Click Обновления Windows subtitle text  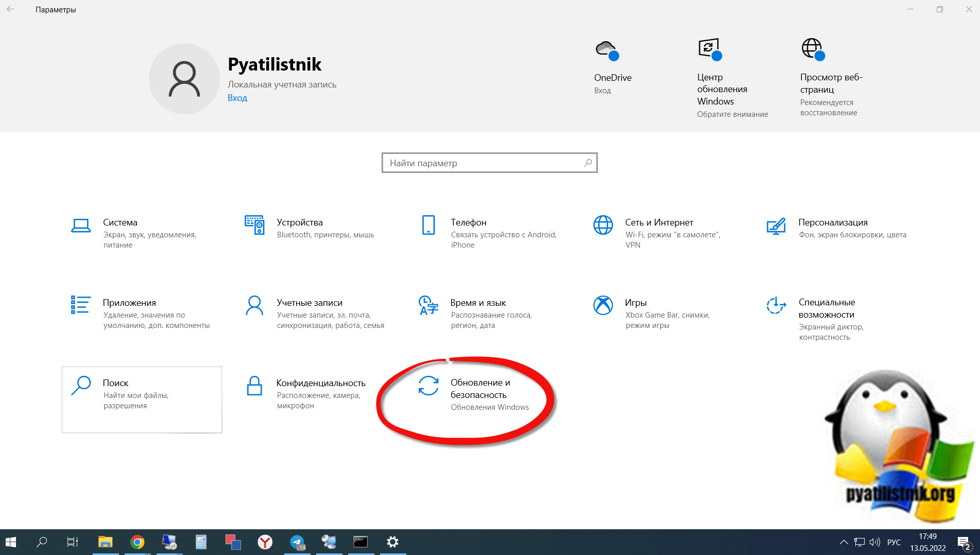click(x=490, y=407)
